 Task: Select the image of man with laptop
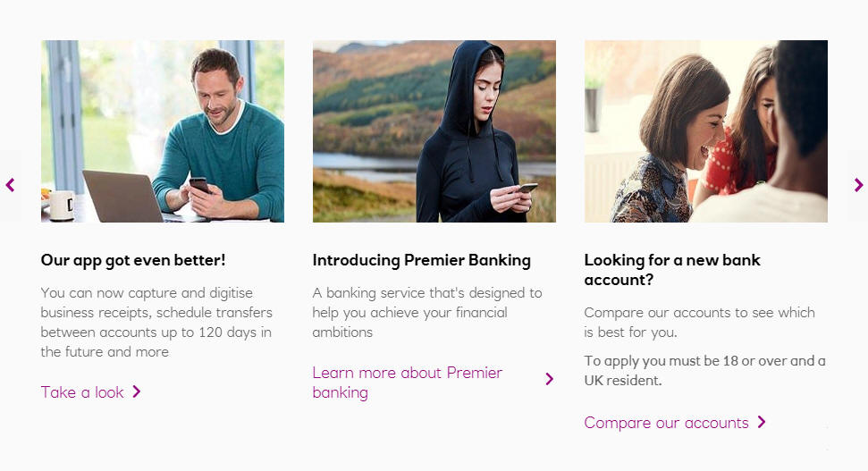163,130
